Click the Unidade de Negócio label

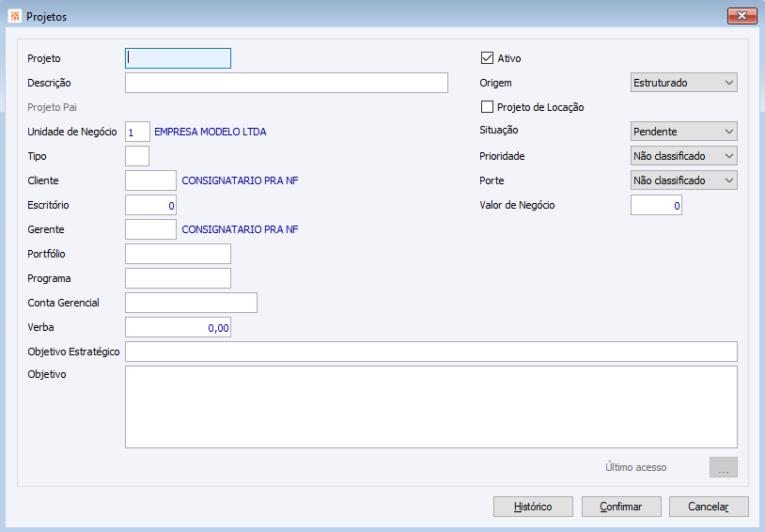[72, 132]
